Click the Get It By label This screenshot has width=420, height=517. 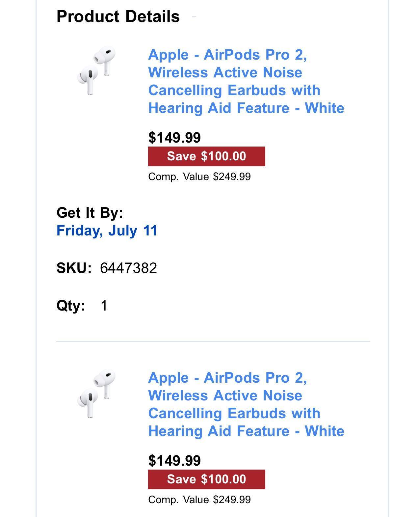[x=90, y=213]
